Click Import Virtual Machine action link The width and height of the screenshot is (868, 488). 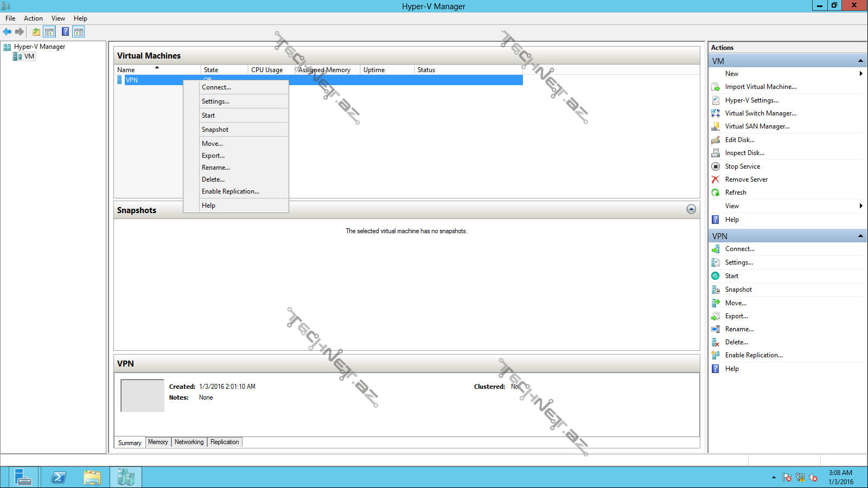tap(761, 87)
